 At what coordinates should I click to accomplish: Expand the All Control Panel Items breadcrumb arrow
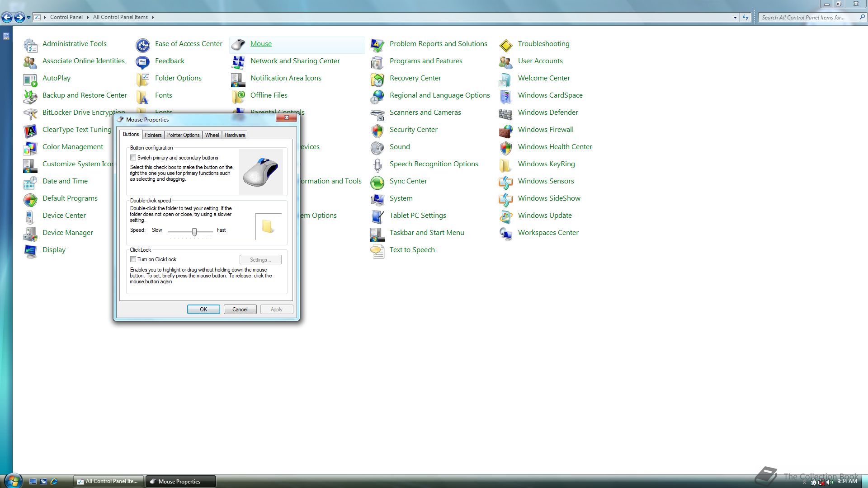pyautogui.click(x=153, y=17)
